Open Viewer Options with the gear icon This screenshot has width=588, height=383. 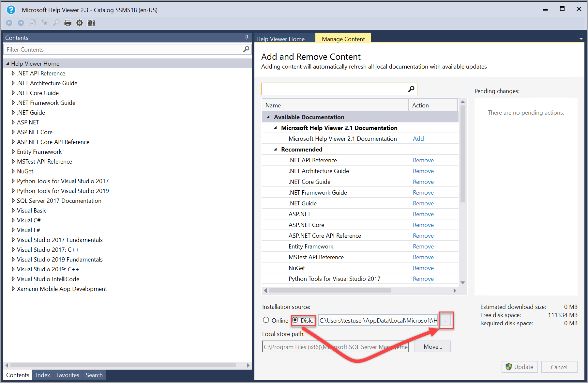click(x=80, y=23)
